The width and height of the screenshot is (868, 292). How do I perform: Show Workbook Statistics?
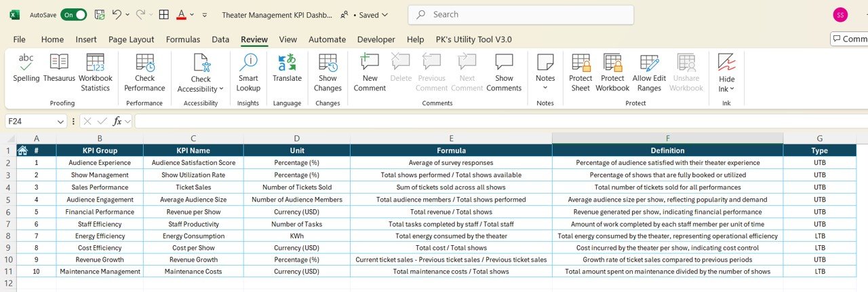click(95, 73)
